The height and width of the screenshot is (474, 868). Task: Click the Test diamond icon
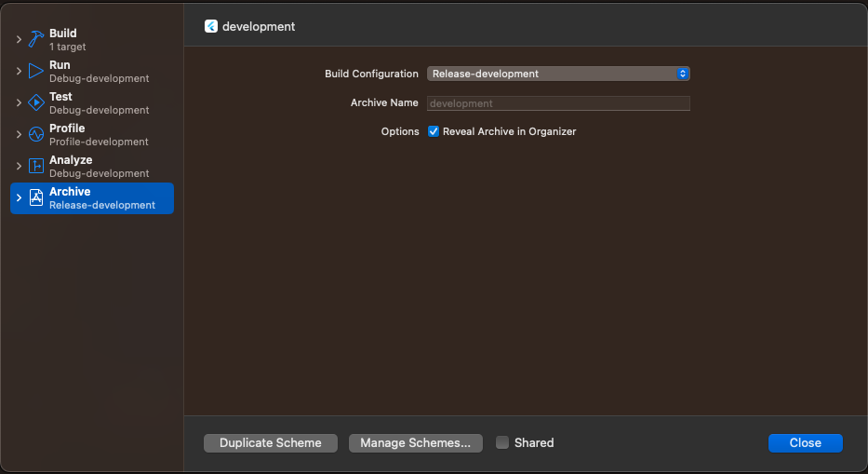[x=36, y=102]
